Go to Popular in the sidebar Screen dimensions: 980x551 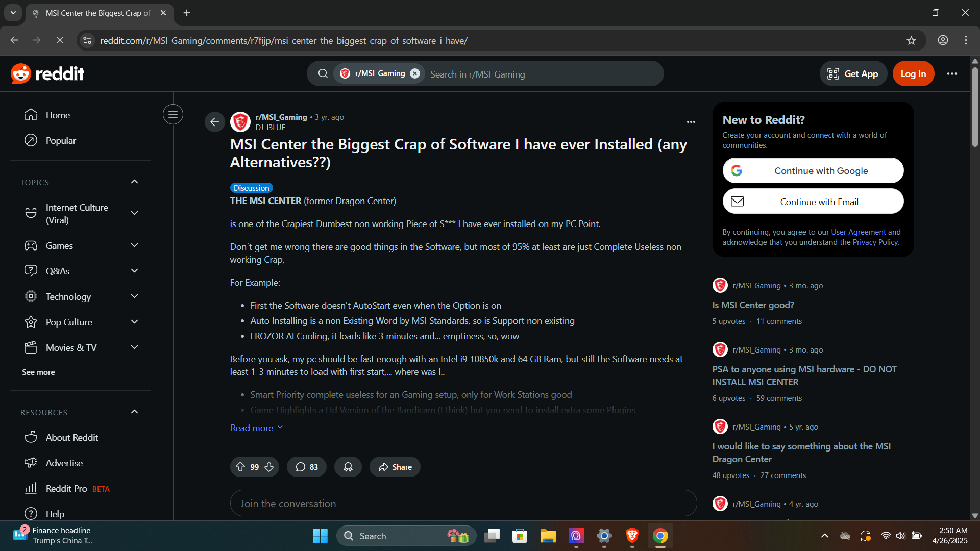[61, 140]
